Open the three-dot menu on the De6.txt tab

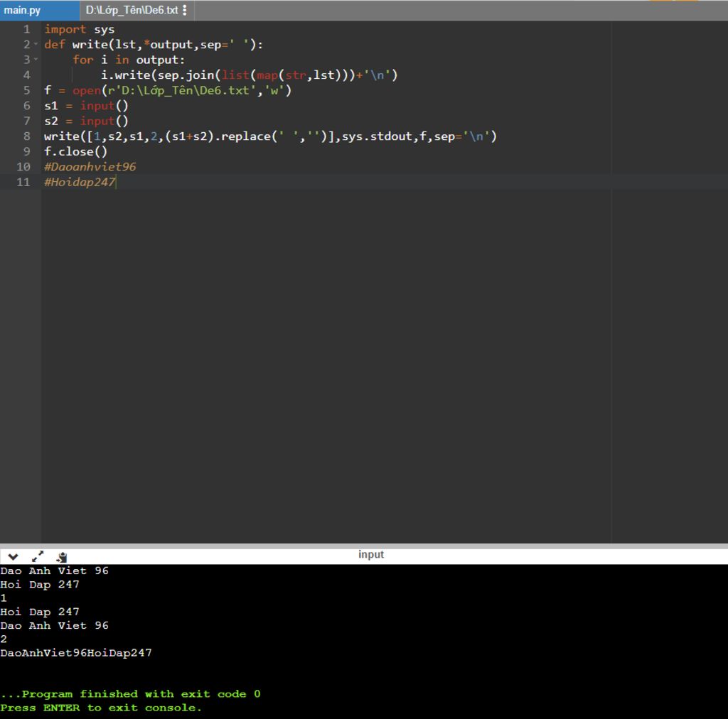185,10
